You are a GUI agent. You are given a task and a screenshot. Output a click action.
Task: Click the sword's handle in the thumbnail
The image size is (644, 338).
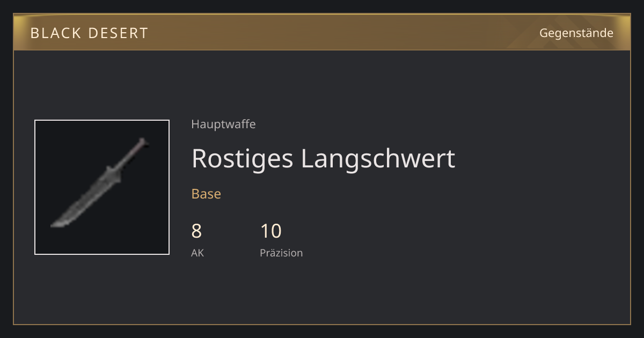(x=132, y=152)
